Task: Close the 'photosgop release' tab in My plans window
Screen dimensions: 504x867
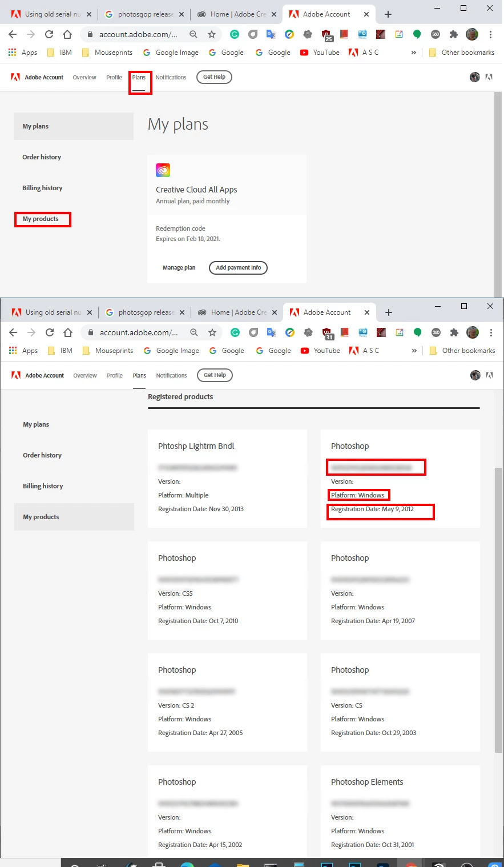Action: [182, 14]
